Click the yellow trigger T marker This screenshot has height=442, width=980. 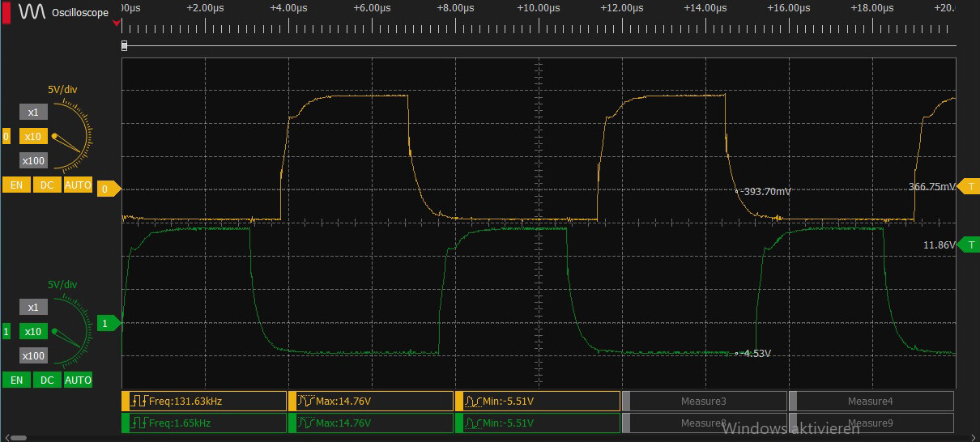[x=969, y=186]
